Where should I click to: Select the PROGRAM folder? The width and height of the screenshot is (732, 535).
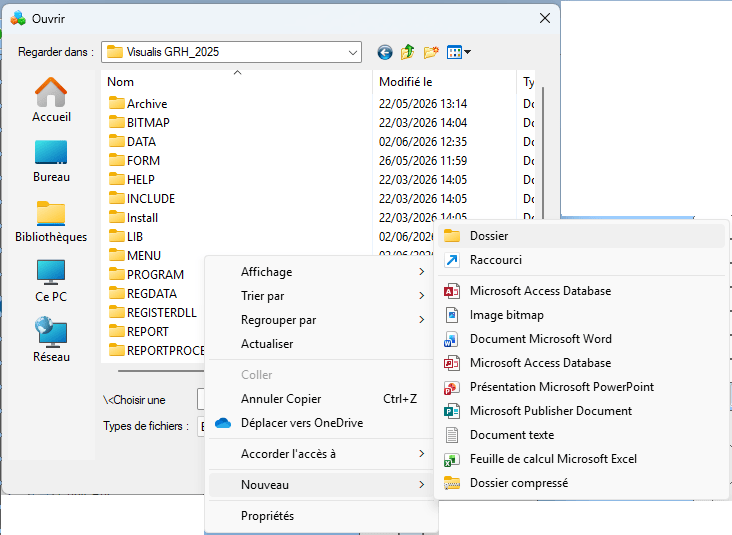point(146,275)
